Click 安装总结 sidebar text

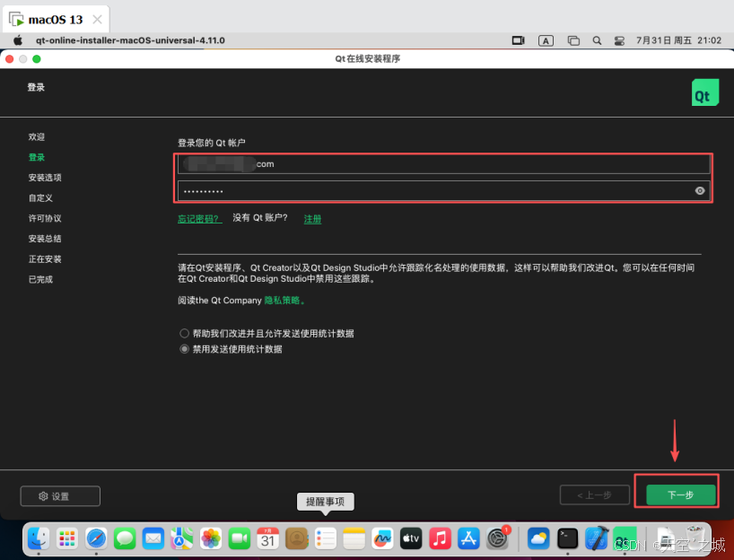pos(45,239)
